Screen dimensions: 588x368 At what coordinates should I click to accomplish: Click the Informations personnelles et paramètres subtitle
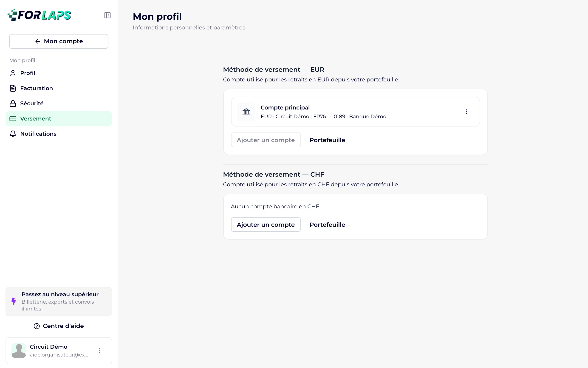tap(189, 28)
